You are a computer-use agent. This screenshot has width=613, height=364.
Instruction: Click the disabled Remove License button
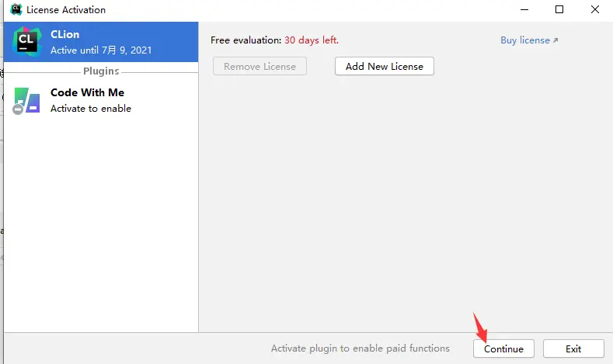point(259,67)
